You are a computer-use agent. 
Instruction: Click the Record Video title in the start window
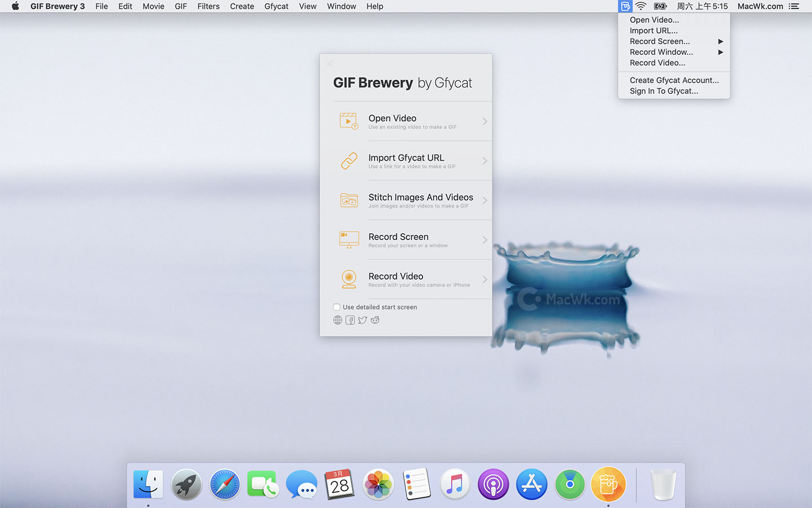pos(396,276)
